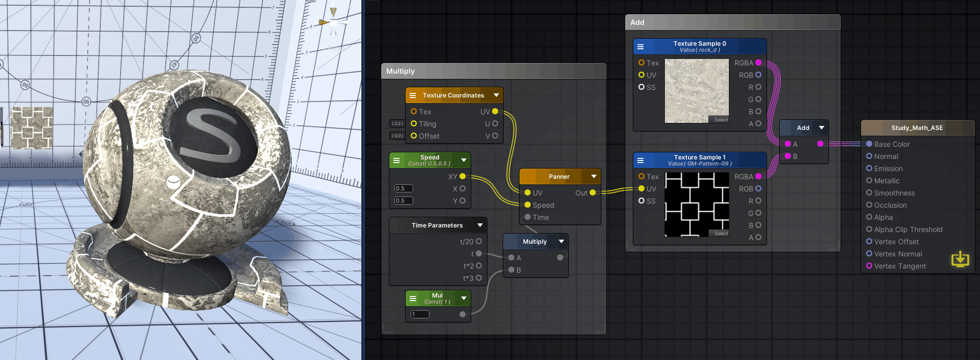Image resolution: width=980 pixels, height=360 pixels.
Task: Click the black pattern texture preview thumbnail
Action: pos(697,205)
